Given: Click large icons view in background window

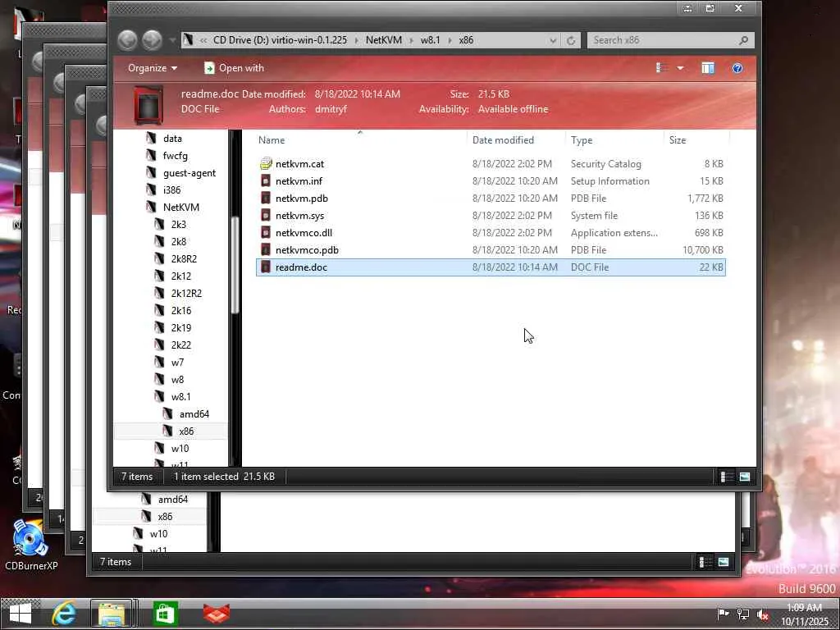Looking at the screenshot, I should (724, 561).
